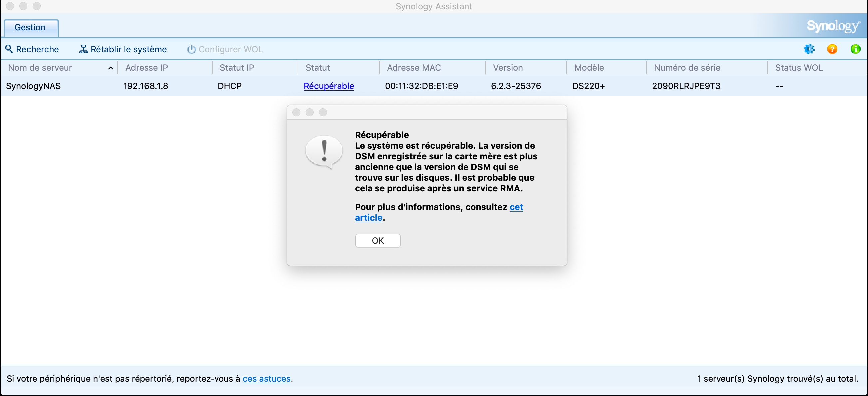Click the version 6.2.3-25376 cell
This screenshot has height=396, width=868.
click(516, 86)
